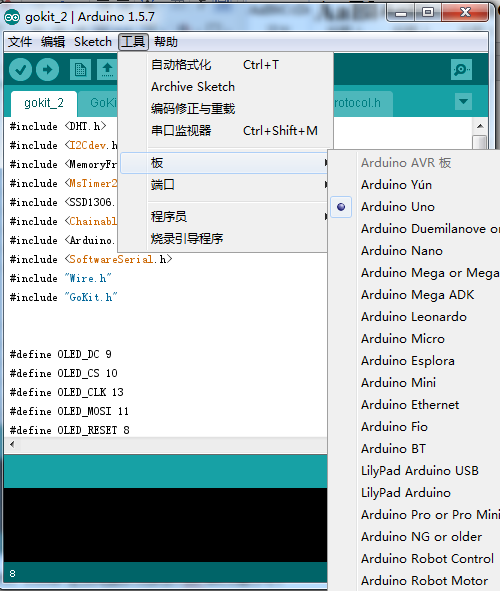Click the #include "Wire.h" line
The width and height of the screenshot is (500, 591).
tap(60, 279)
